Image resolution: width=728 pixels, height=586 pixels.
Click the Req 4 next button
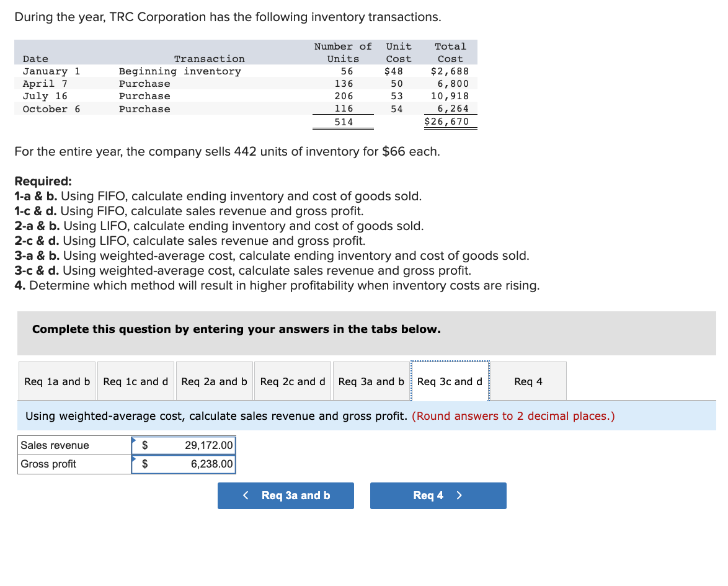tap(438, 495)
